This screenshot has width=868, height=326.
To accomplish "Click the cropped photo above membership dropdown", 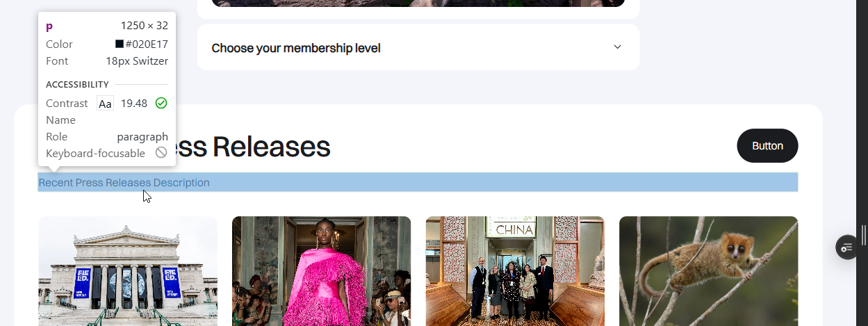I will pos(418,3).
